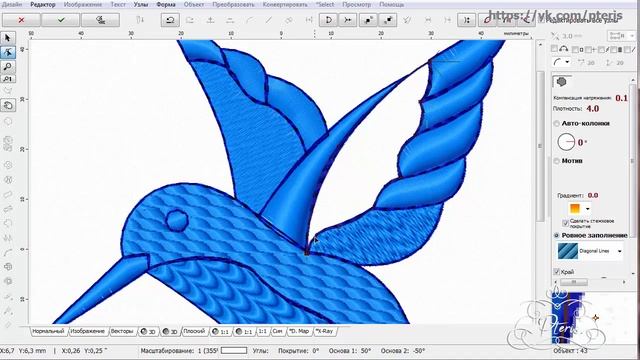Click the arrow-split node tool icon
This screenshot has width=640, height=360.
pos(348,20)
